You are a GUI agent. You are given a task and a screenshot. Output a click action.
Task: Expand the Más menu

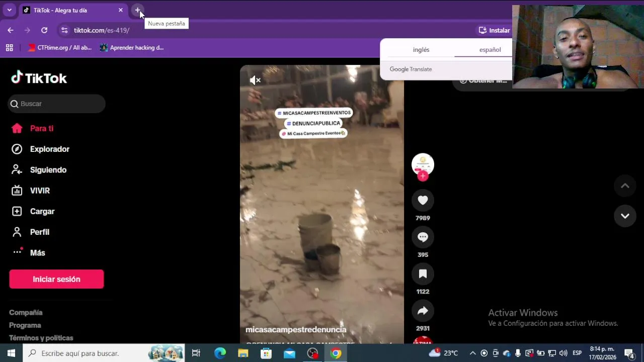29,252
